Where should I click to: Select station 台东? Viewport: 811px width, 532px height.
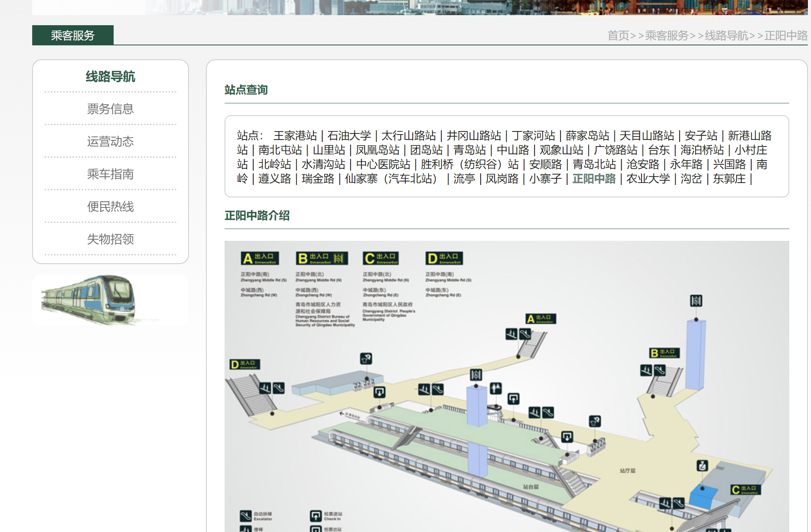(x=659, y=150)
